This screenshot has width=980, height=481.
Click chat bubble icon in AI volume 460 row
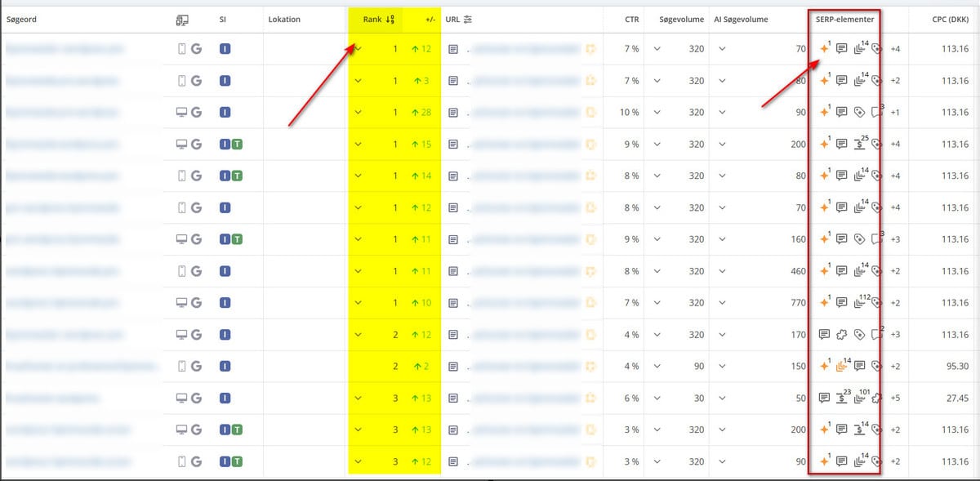click(842, 271)
